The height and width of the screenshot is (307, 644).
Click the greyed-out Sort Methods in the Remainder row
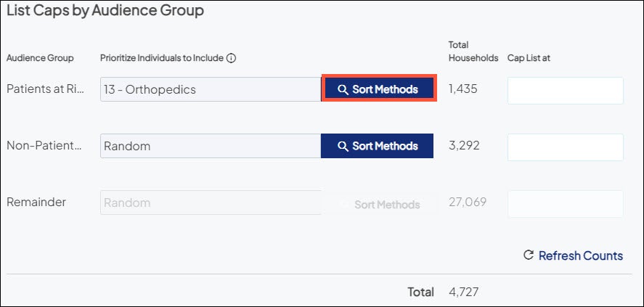[x=379, y=205]
